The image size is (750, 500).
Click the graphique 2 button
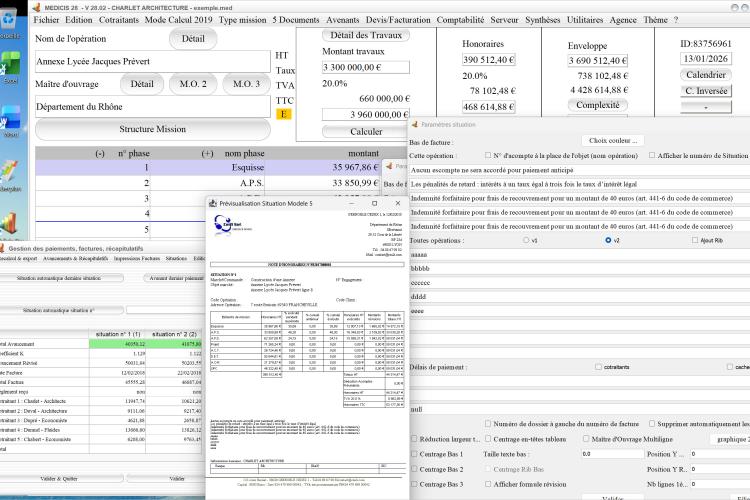730,439
